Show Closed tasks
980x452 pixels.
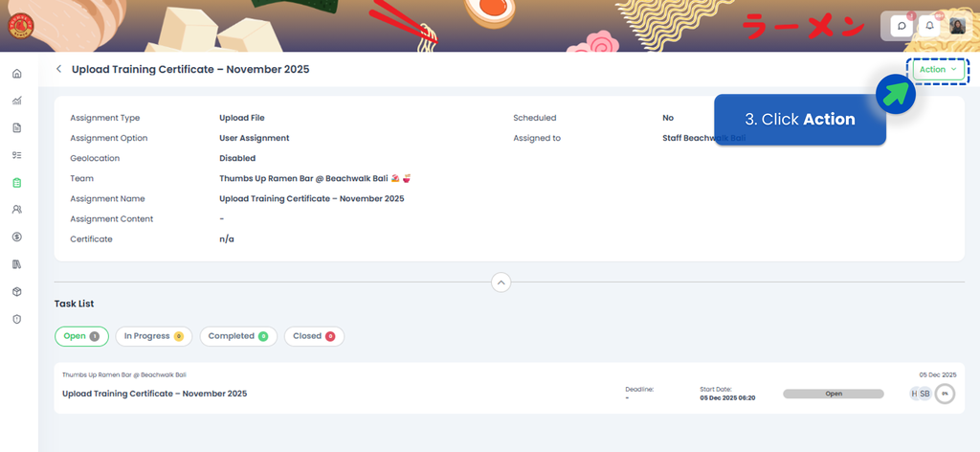314,336
